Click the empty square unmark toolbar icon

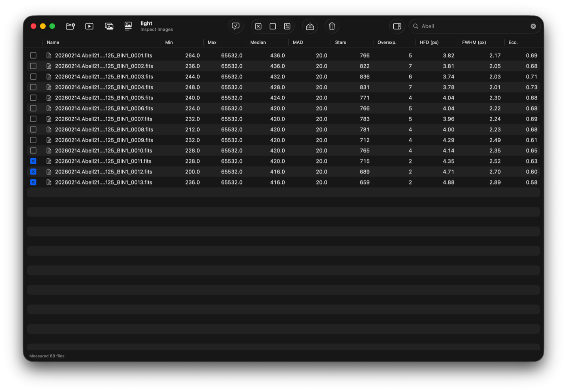[x=273, y=26]
